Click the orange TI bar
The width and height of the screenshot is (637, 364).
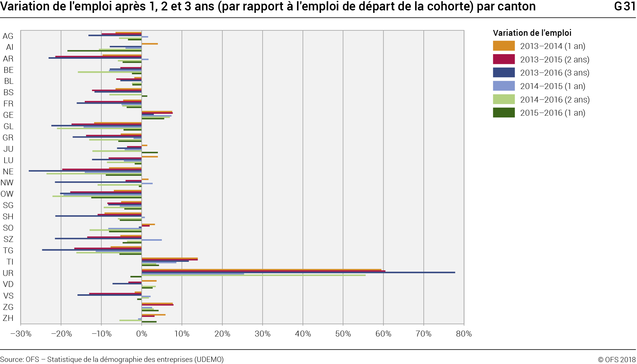pos(169,258)
